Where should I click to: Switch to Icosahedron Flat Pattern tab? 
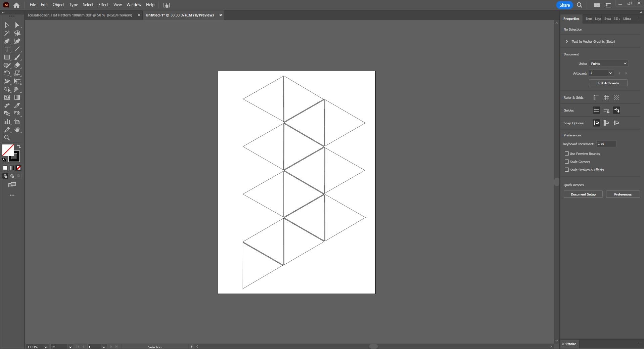80,15
